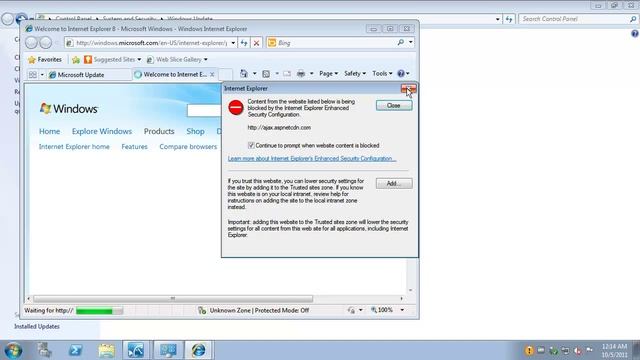Screen dimensions: 640x360
Task: Switch to Internet Explorer taskbar button
Action: 198,350
